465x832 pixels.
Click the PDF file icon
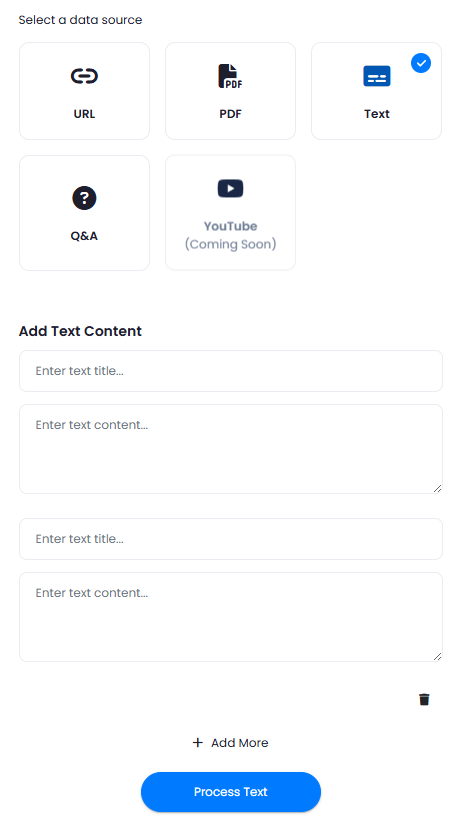tap(230, 76)
